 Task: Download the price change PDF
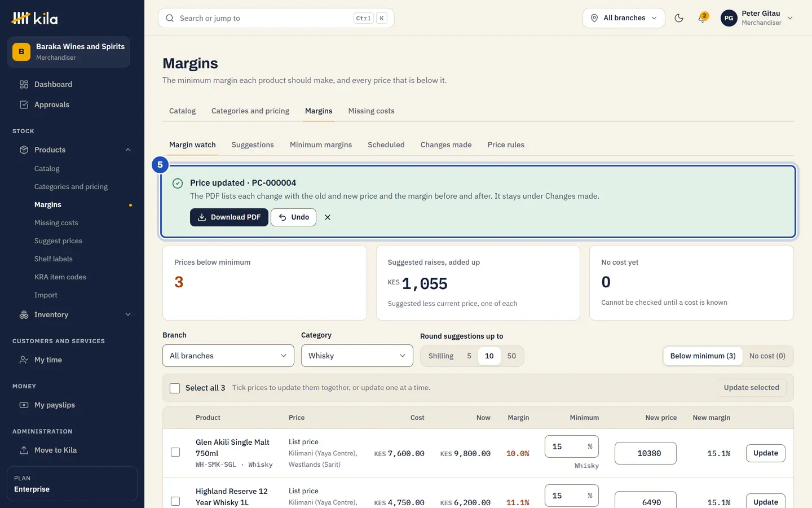point(229,217)
